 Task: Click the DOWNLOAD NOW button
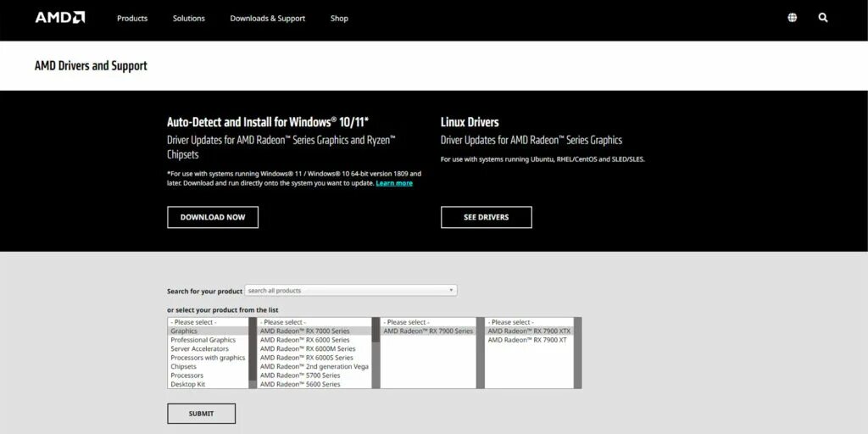[213, 217]
